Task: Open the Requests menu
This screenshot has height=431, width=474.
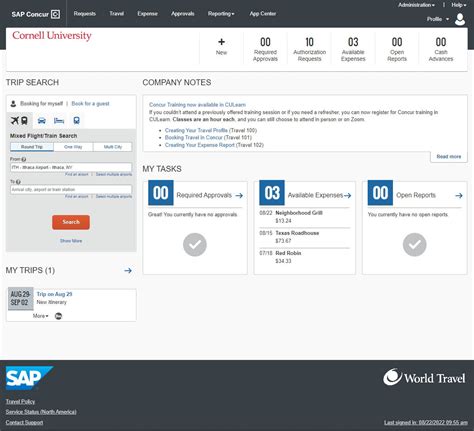Action: click(x=85, y=14)
